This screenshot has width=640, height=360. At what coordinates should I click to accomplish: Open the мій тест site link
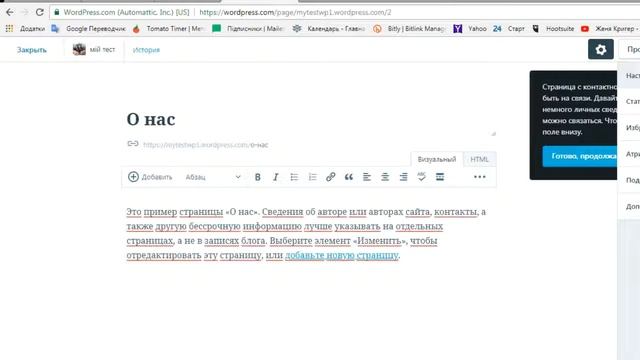point(94,49)
